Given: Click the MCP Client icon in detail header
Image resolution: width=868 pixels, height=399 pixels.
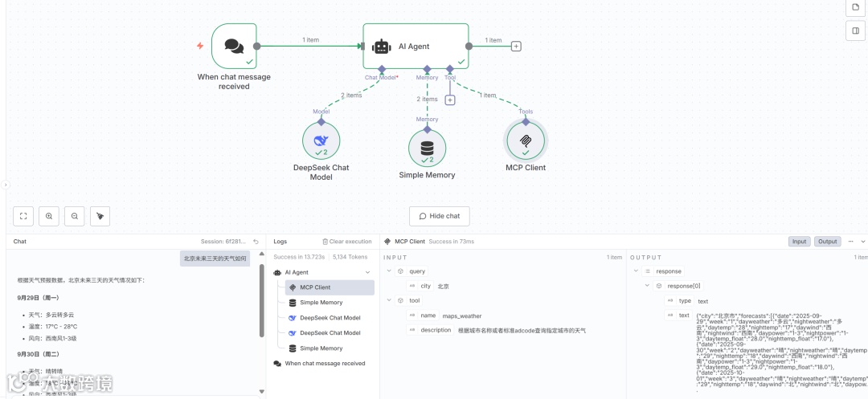Looking at the screenshot, I should pyautogui.click(x=387, y=242).
